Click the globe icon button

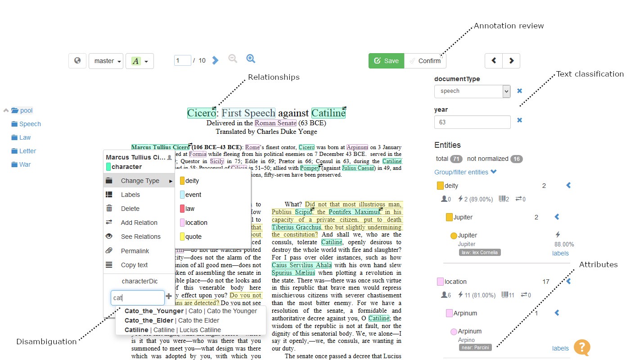(x=77, y=61)
